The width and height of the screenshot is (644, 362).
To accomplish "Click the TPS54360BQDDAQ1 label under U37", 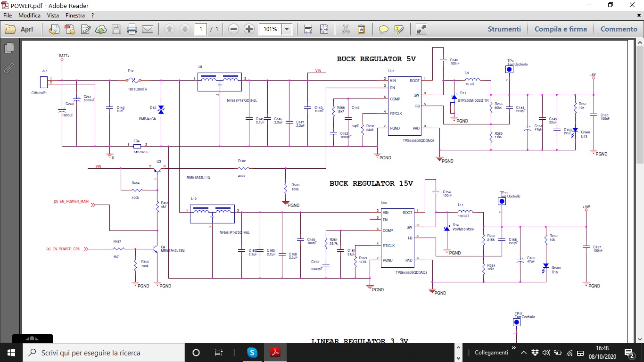I will tap(418, 140).
